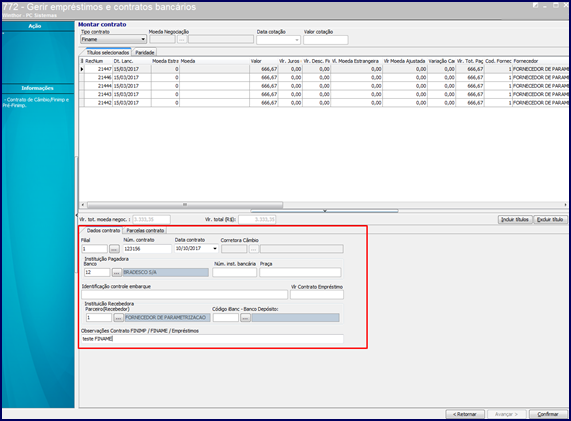
Task: Open the Parceiro(Recebedor) lookup ellipsis button
Action: [x=118, y=318]
